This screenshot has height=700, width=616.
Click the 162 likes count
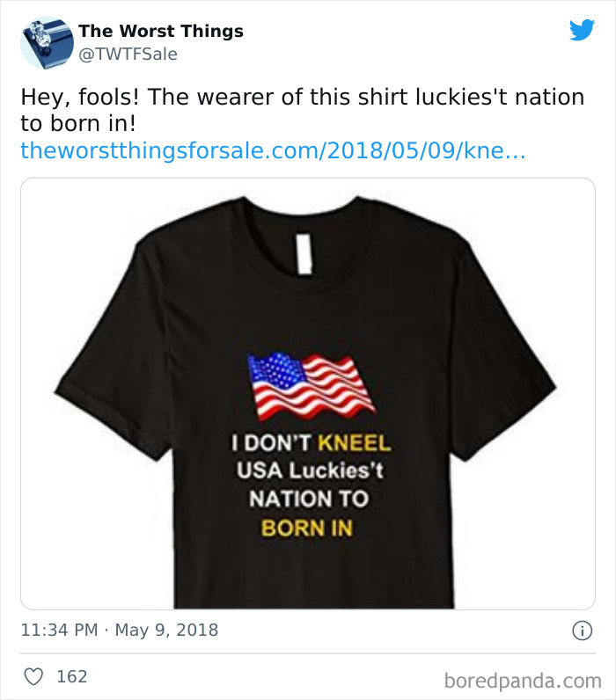71,676
